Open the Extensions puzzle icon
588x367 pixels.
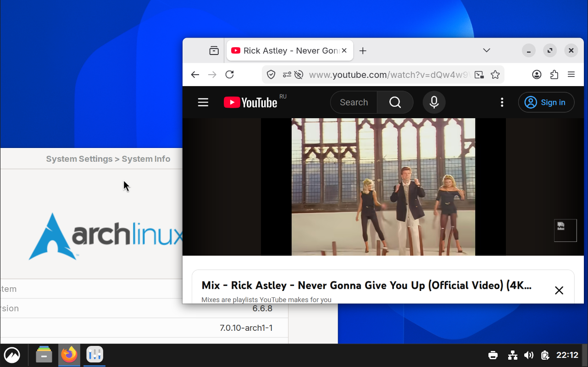(554, 75)
